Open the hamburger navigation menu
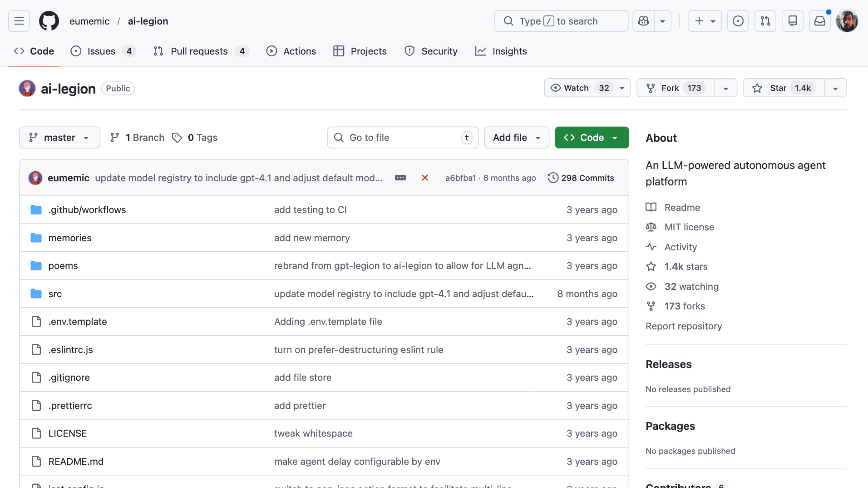Screen dimensions: 868x488 click(x=19, y=21)
